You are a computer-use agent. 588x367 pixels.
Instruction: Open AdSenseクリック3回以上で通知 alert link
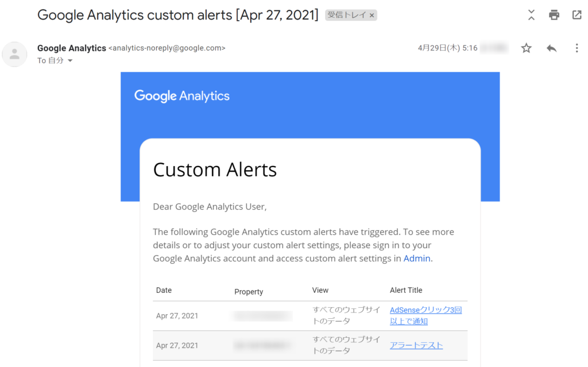point(425,315)
